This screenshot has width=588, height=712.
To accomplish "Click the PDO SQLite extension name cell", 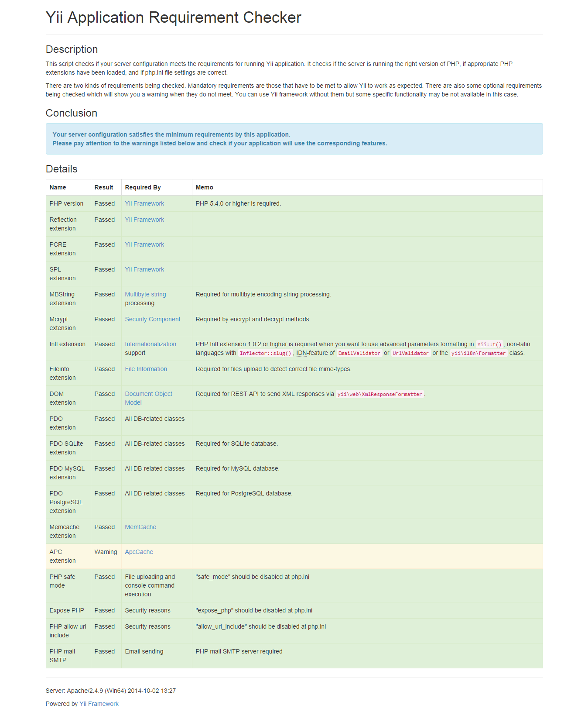I will pos(68,448).
